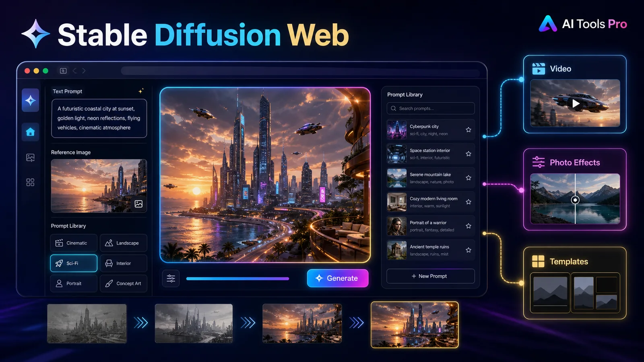Click the Templates grid icon
The image size is (644, 362).
click(x=538, y=261)
